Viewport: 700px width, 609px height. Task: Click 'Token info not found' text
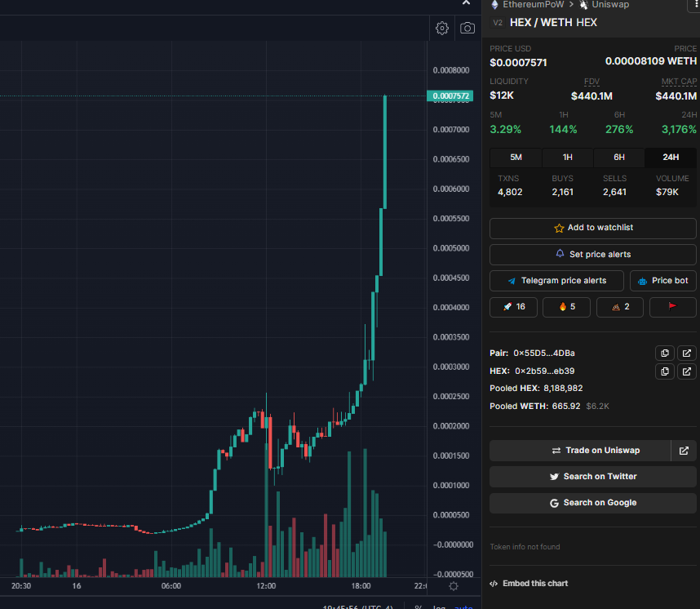click(x=525, y=547)
